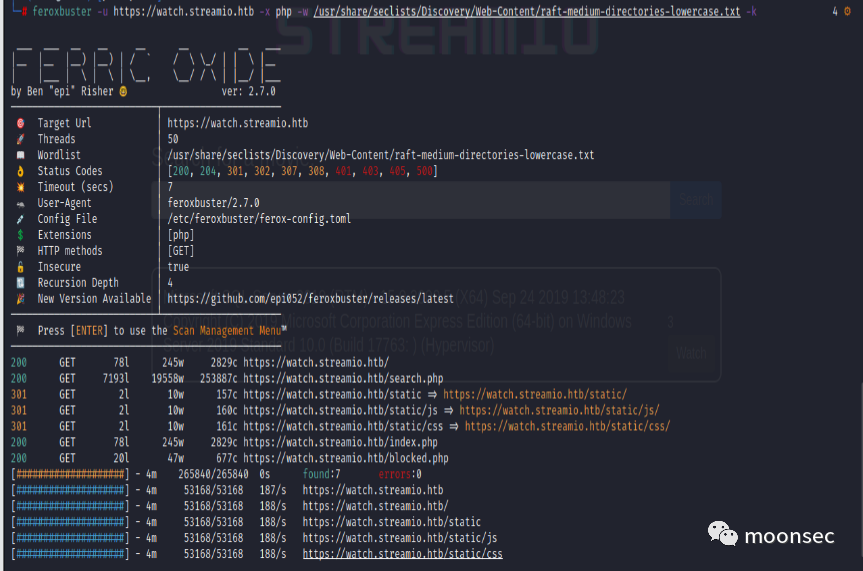Click "403" in the Status Codes list
The height and width of the screenshot is (571, 863).
[x=370, y=171]
